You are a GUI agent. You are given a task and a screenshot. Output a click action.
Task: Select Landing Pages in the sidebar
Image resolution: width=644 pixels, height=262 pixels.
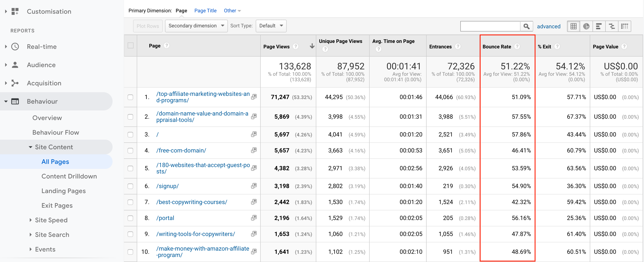click(x=64, y=191)
